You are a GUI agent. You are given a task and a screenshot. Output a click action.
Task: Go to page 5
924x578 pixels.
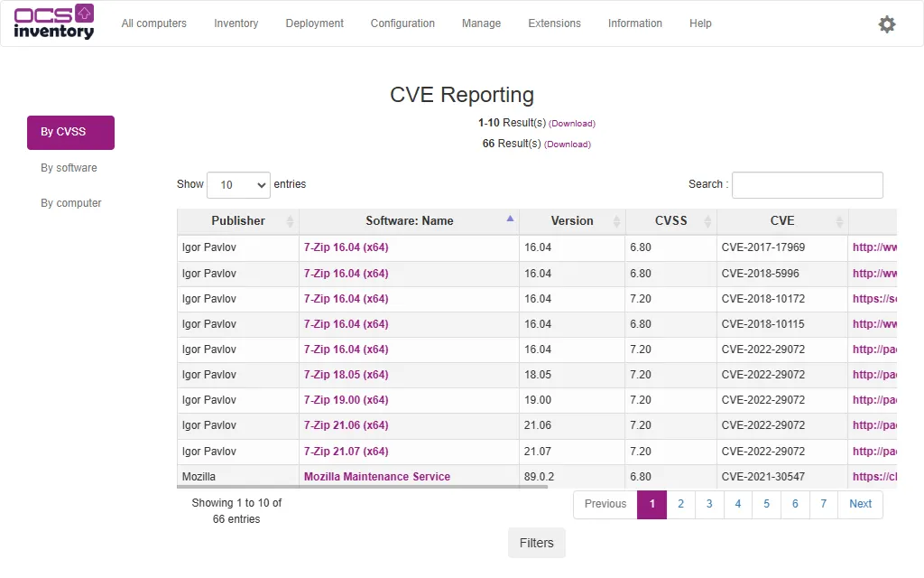click(x=767, y=504)
